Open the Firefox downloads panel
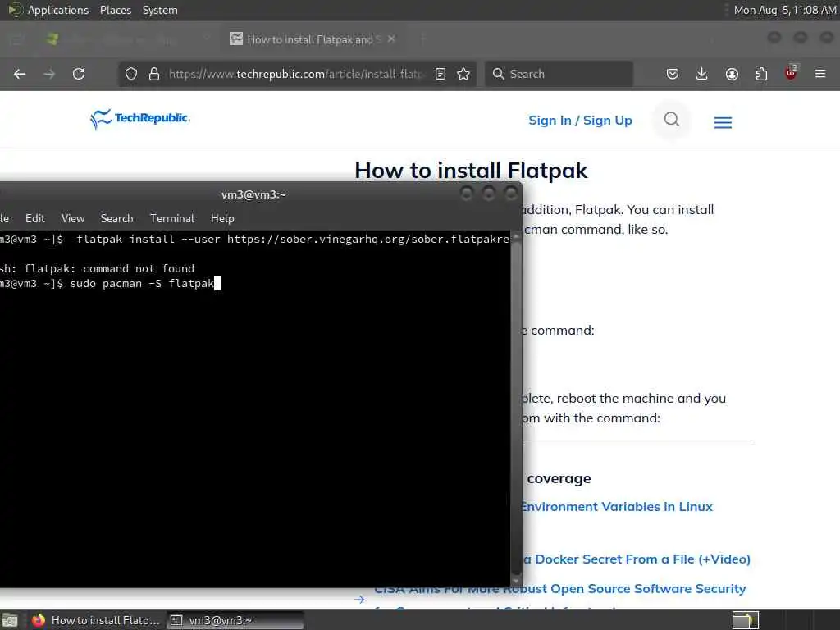This screenshot has width=840, height=630. pos(702,74)
